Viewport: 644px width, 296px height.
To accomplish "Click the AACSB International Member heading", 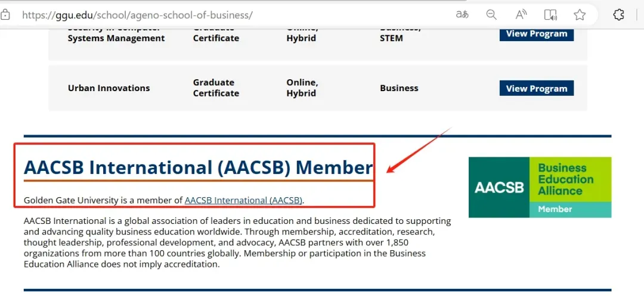I will pos(198,168).
